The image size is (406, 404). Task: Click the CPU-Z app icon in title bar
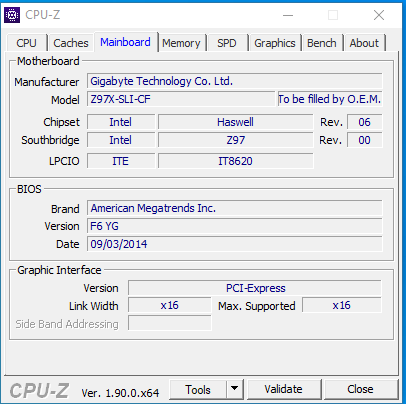12,15
